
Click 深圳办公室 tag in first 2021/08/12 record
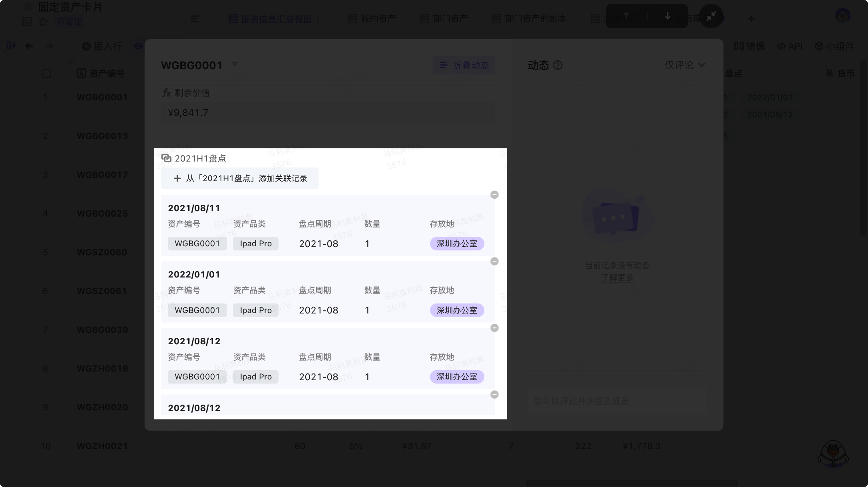point(457,377)
